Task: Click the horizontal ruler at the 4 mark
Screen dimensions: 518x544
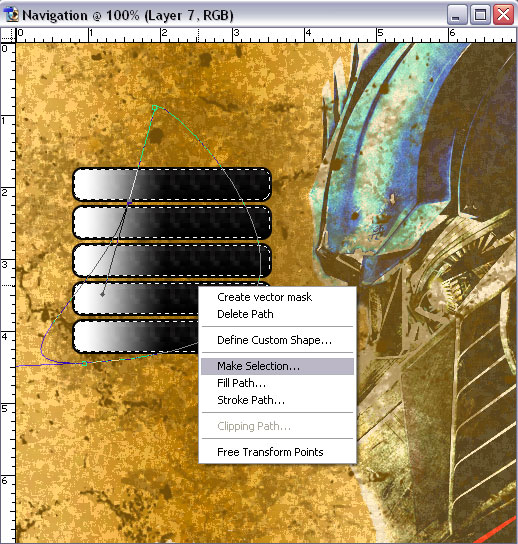Action: point(307,35)
